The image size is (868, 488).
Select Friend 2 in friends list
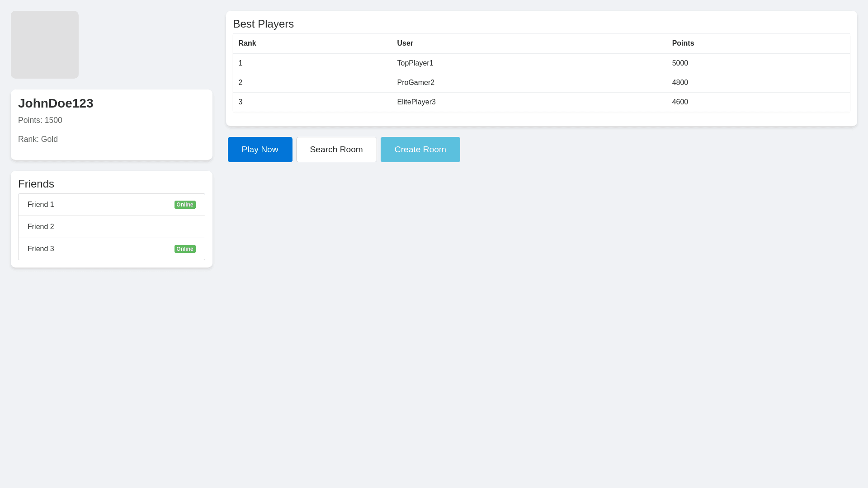click(41, 227)
